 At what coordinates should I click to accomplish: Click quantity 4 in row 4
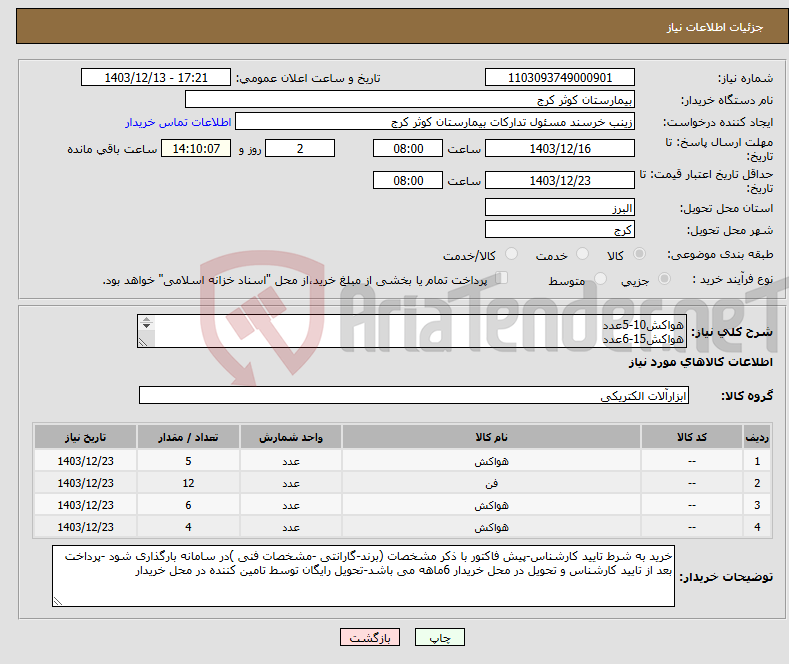point(188,528)
